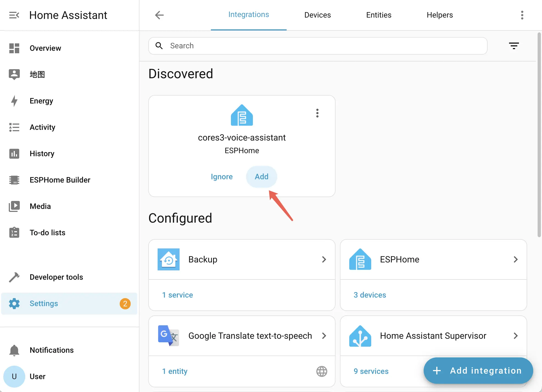The image size is (542, 392).
Task: Click the filter icon beside search
Action: 514,46
